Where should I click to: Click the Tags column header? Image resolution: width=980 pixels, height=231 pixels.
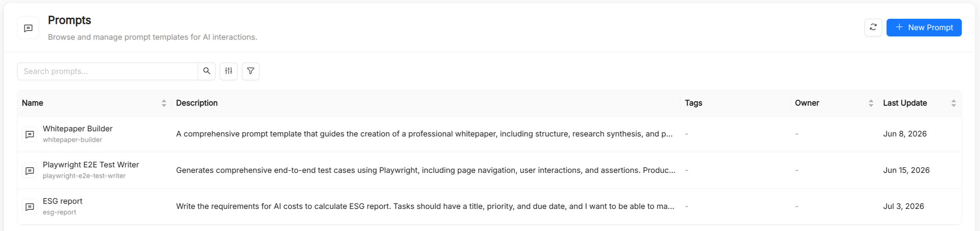coord(693,103)
